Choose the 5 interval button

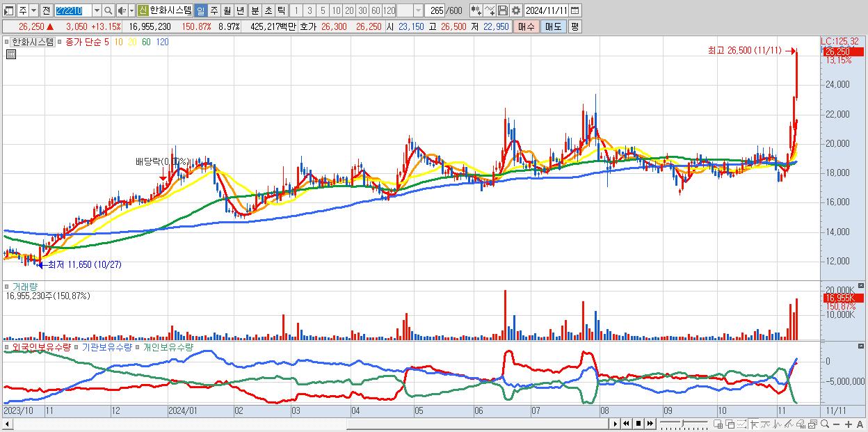click(x=323, y=10)
